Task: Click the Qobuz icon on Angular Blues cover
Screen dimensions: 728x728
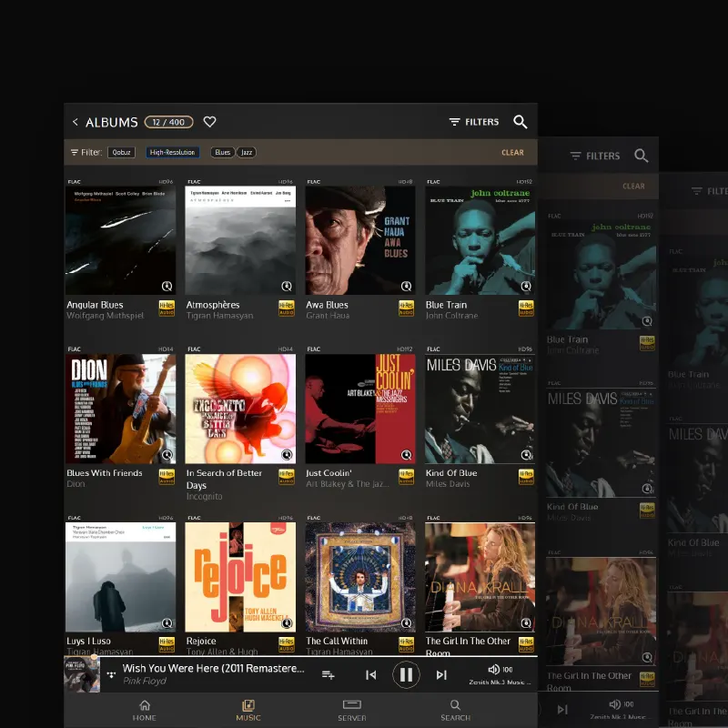Action: pos(167,286)
